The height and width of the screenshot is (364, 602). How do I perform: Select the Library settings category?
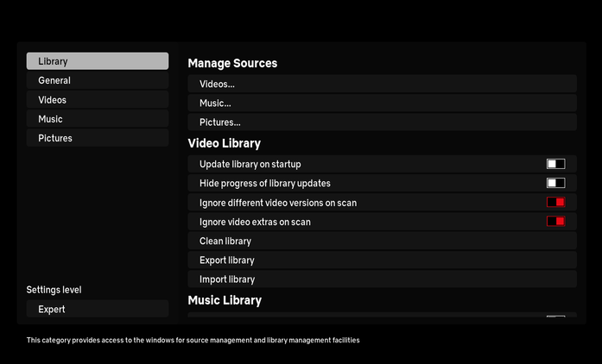pyautogui.click(x=98, y=61)
